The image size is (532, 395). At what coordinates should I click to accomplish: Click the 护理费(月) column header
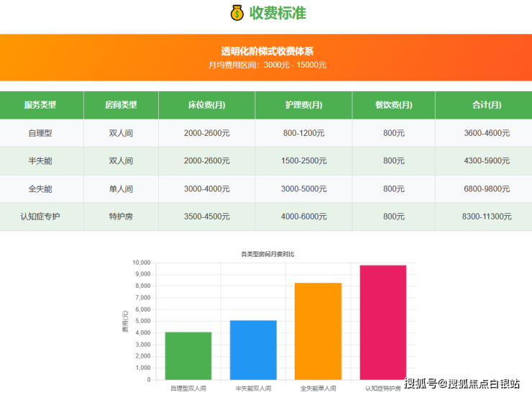[303, 105]
